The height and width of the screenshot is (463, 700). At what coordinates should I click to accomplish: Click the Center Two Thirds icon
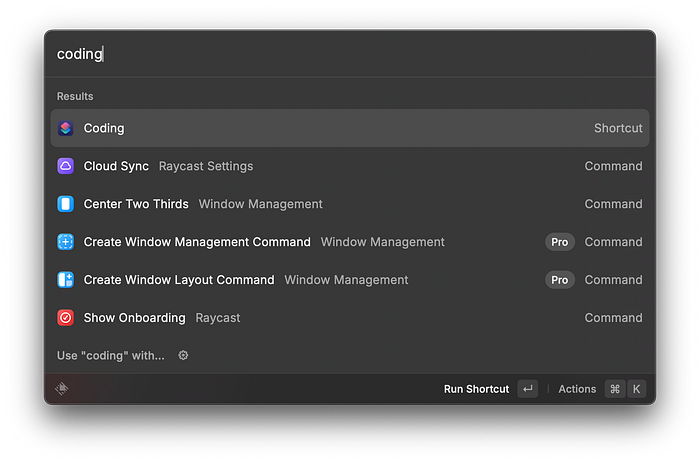[x=66, y=204]
